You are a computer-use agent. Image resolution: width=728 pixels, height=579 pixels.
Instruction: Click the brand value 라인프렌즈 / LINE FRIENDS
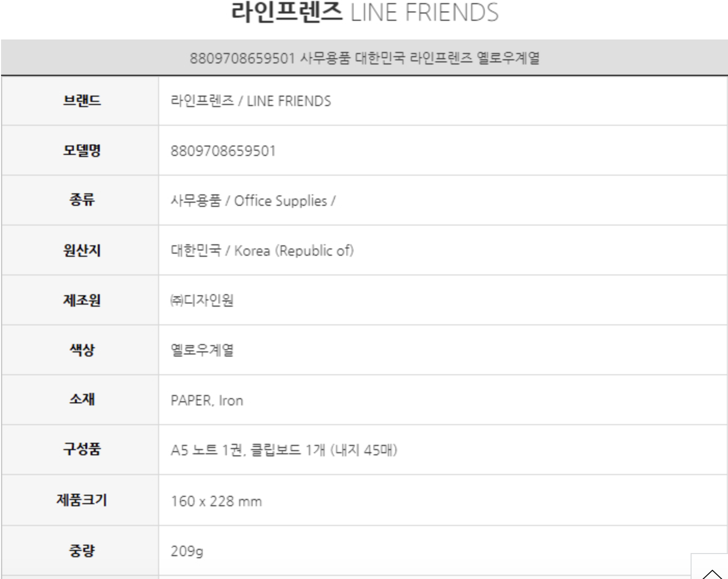tap(251, 101)
